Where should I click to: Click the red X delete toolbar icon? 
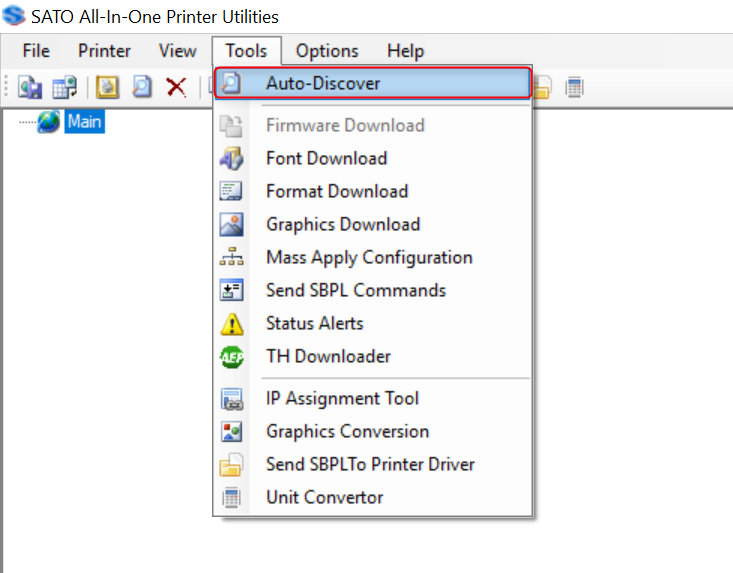coord(176,87)
